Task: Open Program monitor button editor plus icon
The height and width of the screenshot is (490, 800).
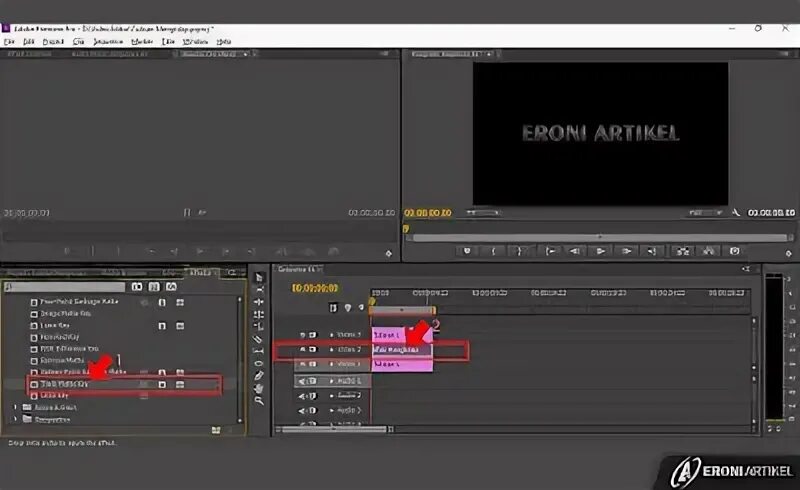Action: (x=788, y=253)
